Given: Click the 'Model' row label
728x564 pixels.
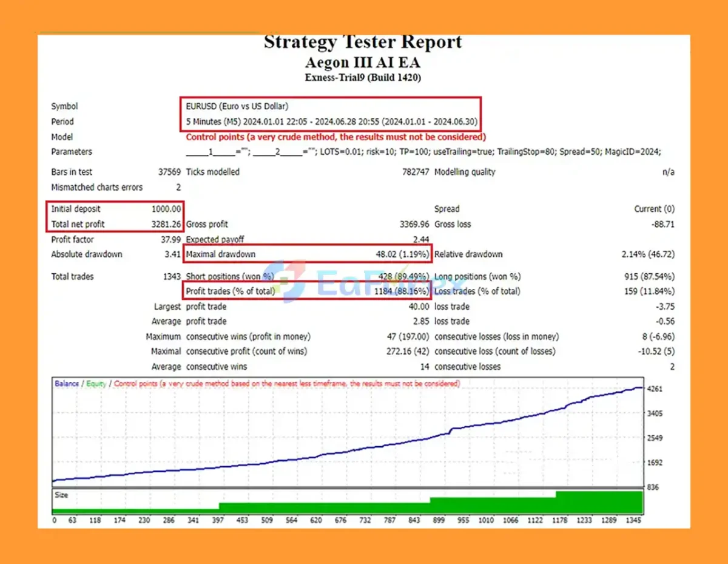Looking at the screenshot, I should click(x=62, y=137).
